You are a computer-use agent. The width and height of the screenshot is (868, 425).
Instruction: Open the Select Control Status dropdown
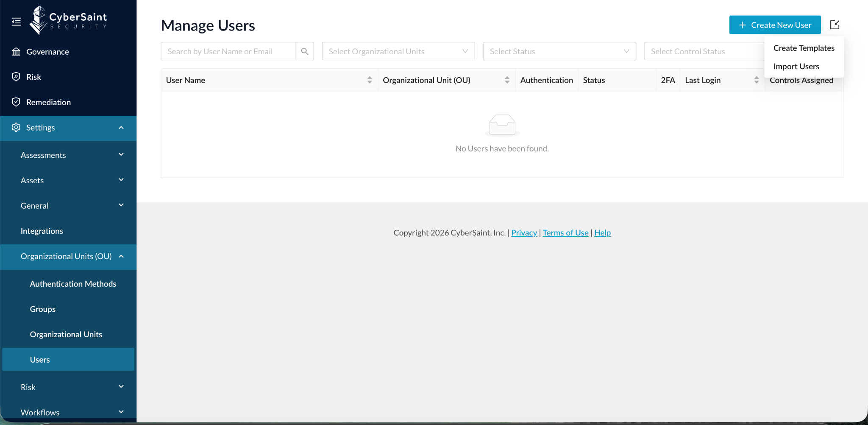pyautogui.click(x=704, y=51)
